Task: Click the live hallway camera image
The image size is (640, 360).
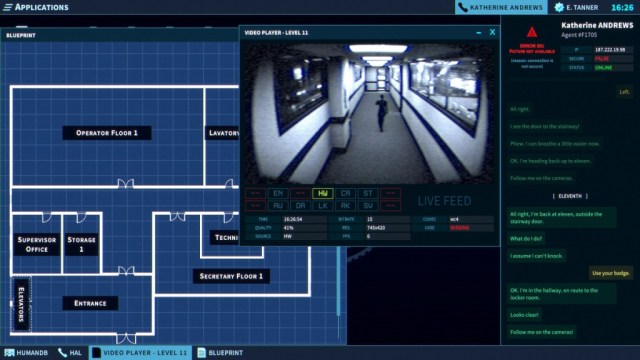Action: point(369,113)
